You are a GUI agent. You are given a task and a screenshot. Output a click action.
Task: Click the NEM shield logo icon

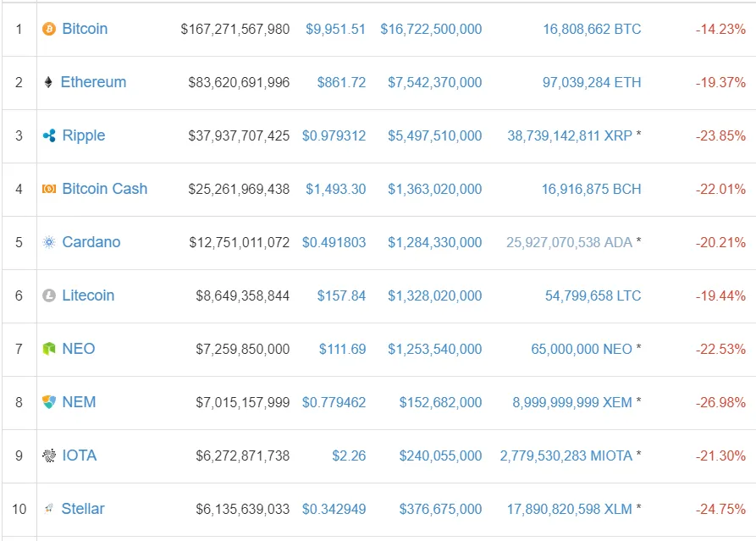pyautogui.click(x=49, y=402)
